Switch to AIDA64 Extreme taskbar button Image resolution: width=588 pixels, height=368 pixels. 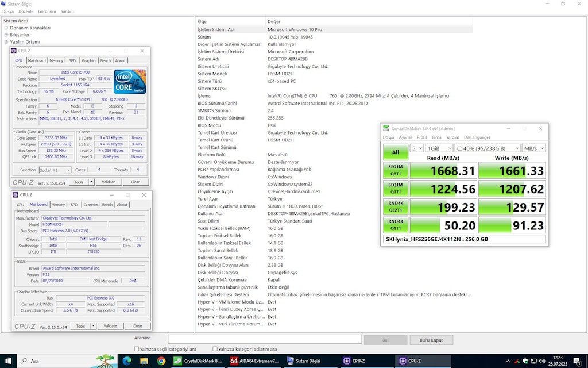[255, 361]
